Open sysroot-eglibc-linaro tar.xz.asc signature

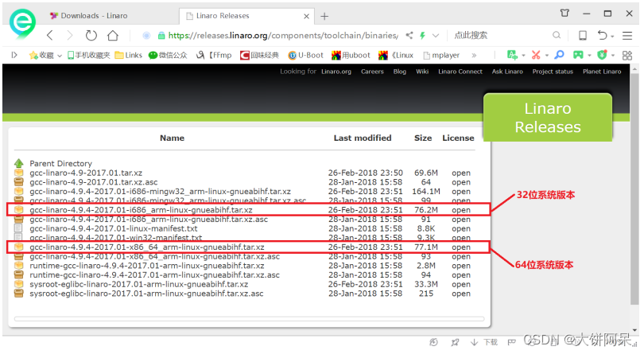click(146, 294)
